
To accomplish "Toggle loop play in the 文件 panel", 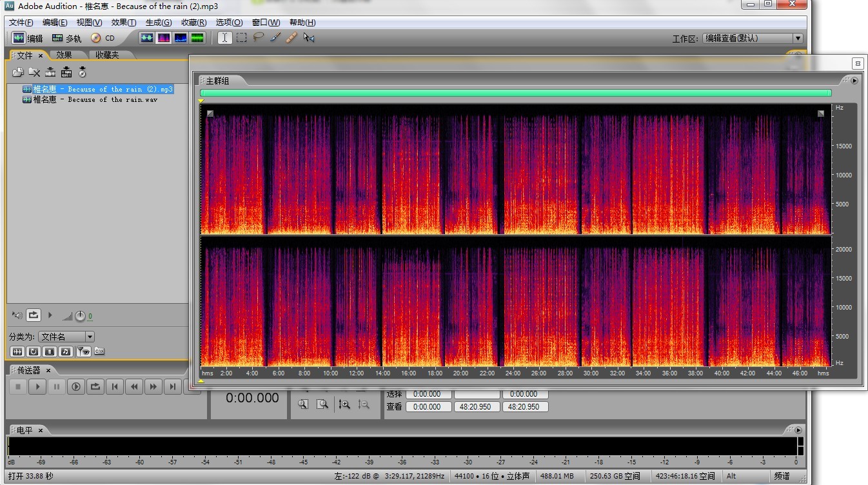I will pos(34,315).
